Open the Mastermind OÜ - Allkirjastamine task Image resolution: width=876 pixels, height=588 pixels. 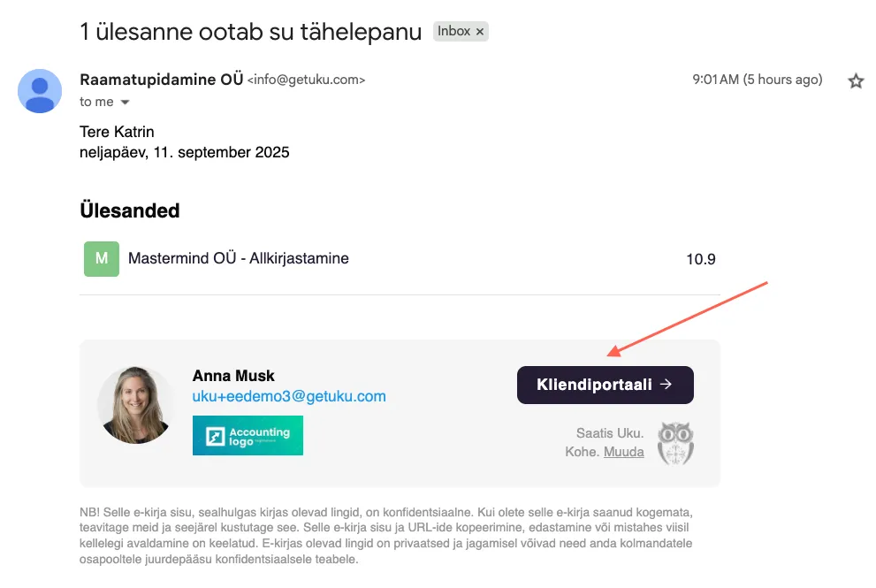click(x=239, y=259)
